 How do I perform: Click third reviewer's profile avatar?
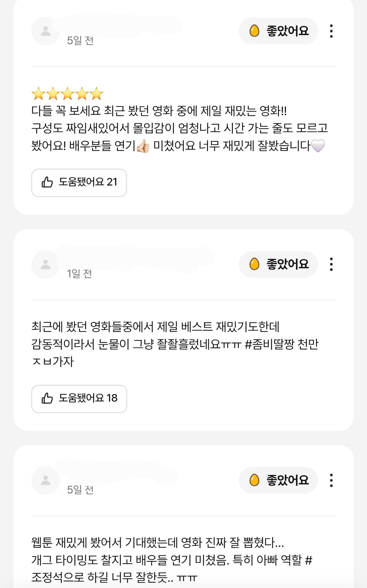pyautogui.click(x=46, y=480)
